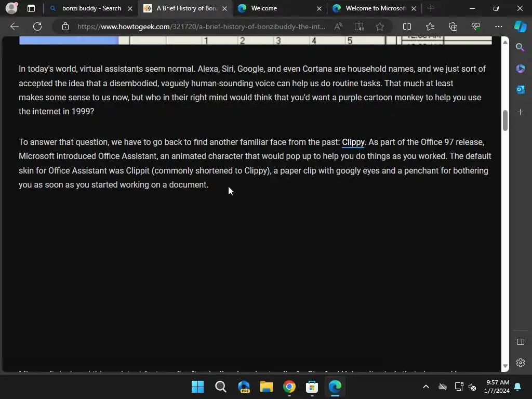Open the Windows Start menu

click(197, 387)
